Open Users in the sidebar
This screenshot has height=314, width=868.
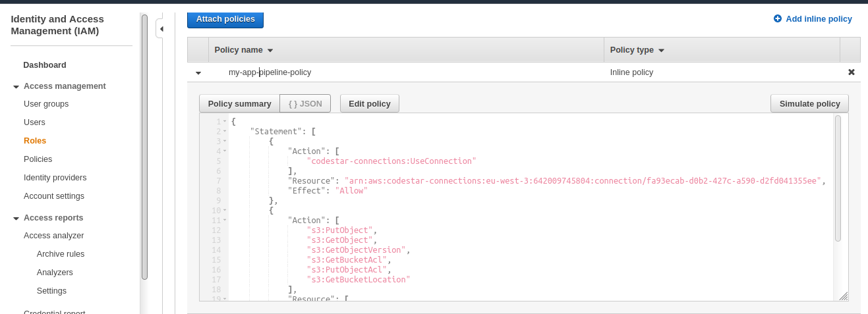[34, 122]
